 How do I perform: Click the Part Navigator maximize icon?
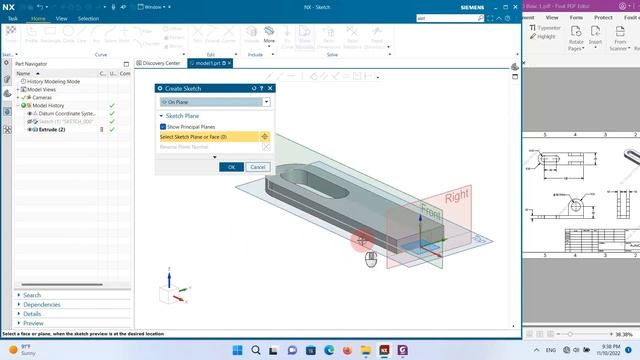pyautogui.click(x=126, y=64)
